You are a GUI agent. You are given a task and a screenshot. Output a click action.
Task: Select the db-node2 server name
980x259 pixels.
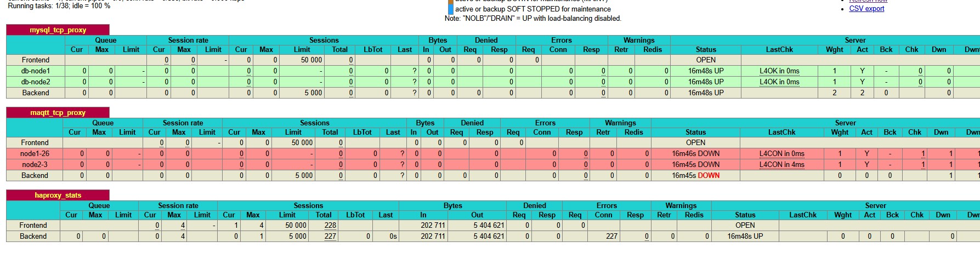point(36,82)
